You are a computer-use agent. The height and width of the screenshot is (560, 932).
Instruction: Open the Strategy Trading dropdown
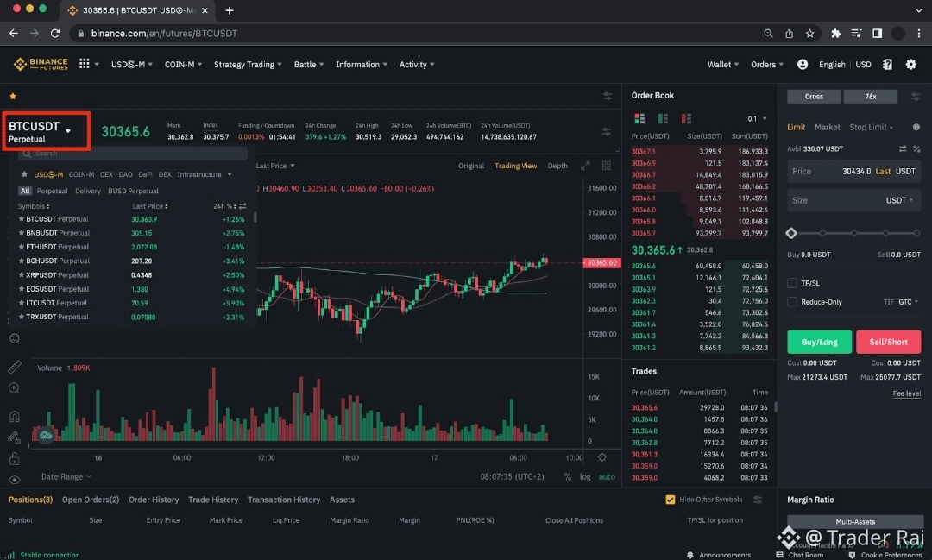pos(248,64)
